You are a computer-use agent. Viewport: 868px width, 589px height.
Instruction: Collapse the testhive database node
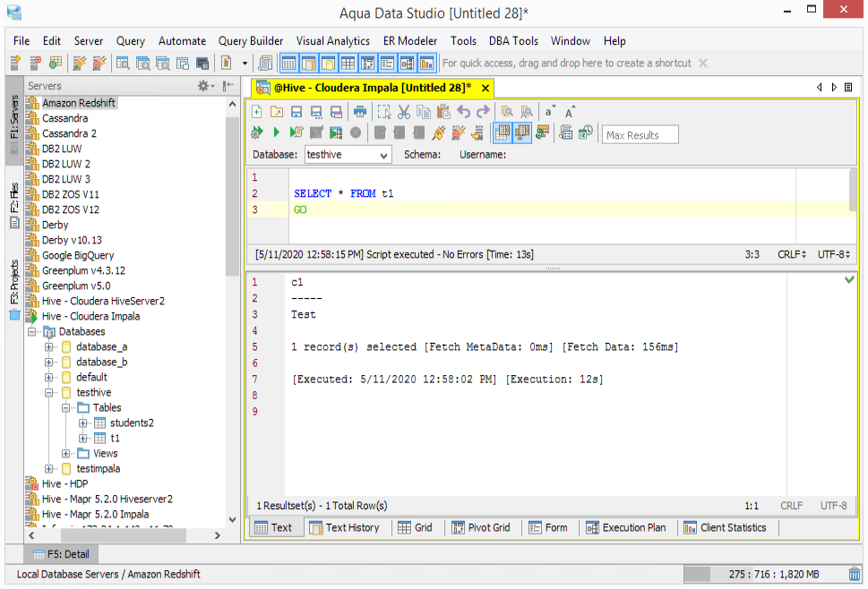coord(50,393)
